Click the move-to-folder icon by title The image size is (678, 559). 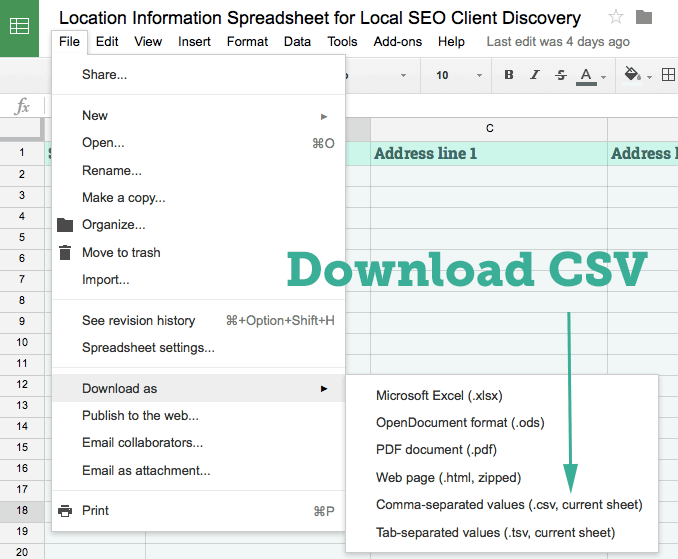pyautogui.click(x=645, y=17)
